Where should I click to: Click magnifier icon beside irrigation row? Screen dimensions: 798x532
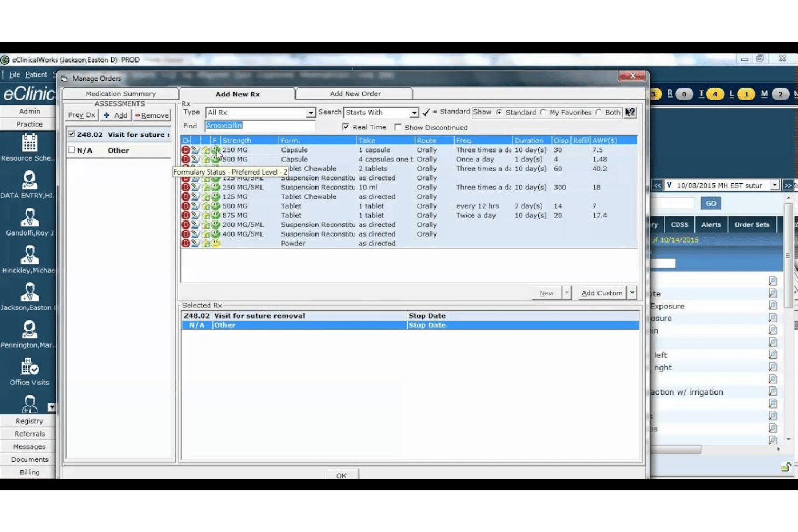pos(773,391)
